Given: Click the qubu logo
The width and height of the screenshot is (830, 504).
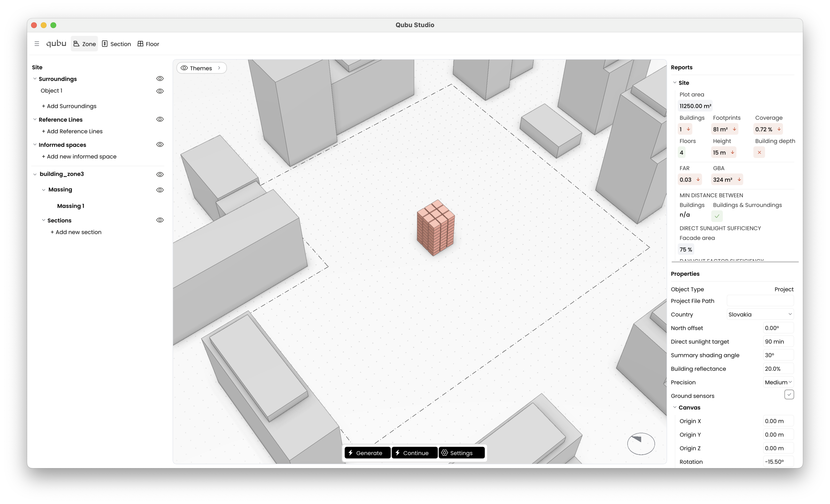Looking at the screenshot, I should [56, 43].
